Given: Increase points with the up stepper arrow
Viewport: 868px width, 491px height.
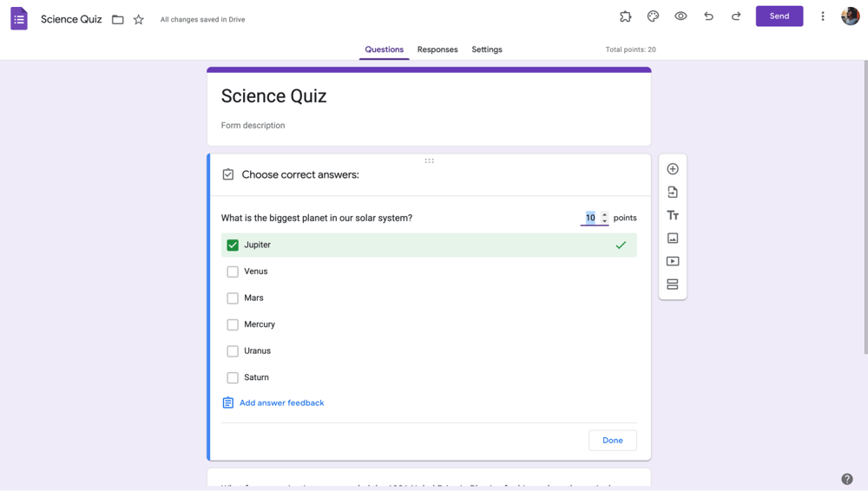Looking at the screenshot, I should point(605,214).
